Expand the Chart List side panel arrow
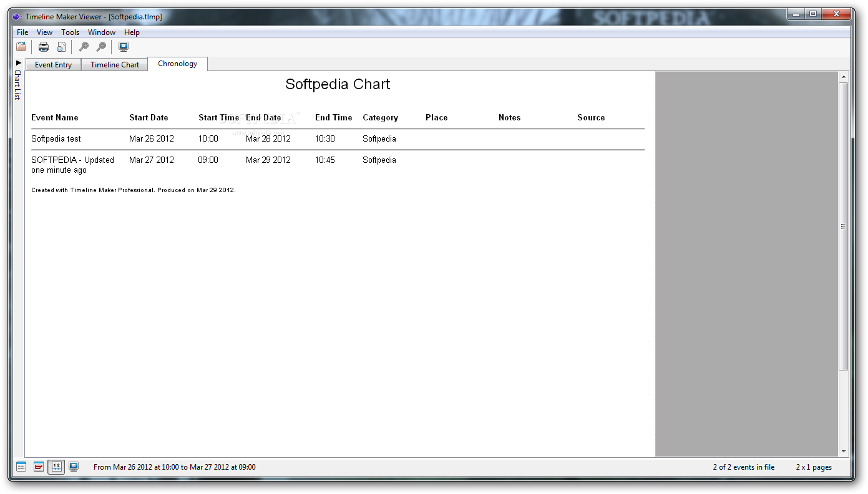Viewport: 868px width, 494px height. [x=18, y=63]
